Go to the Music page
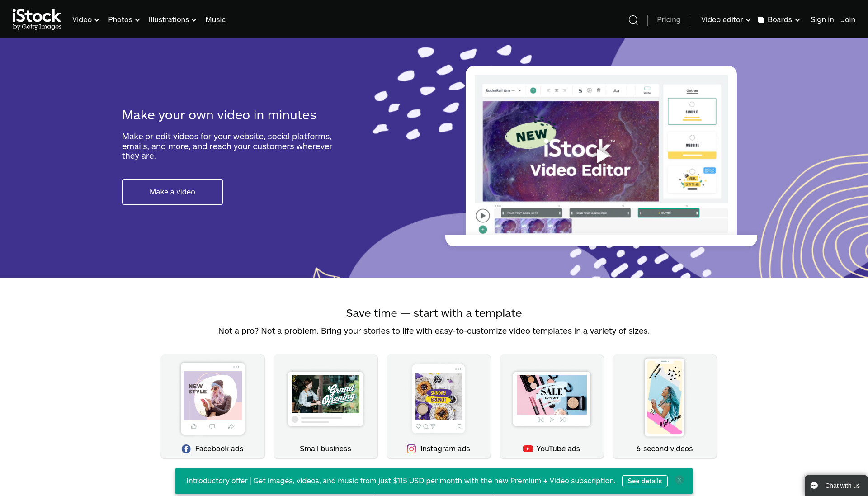This screenshot has width=868, height=496. coord(215,20)
